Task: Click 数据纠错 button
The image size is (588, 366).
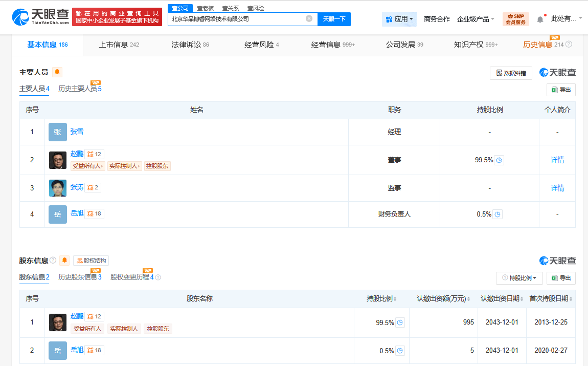Action: click(x=511, y=73)
